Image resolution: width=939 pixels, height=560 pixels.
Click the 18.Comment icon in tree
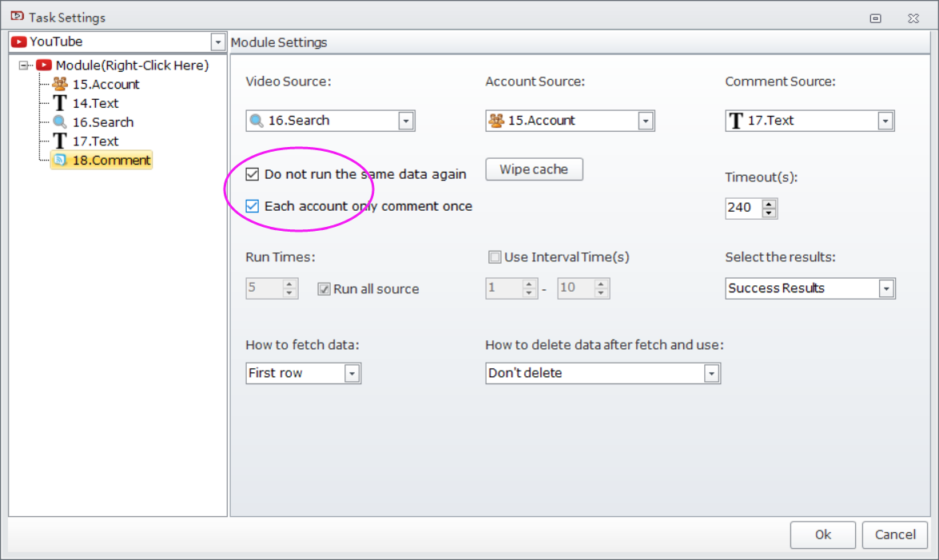tap(60, 161)
